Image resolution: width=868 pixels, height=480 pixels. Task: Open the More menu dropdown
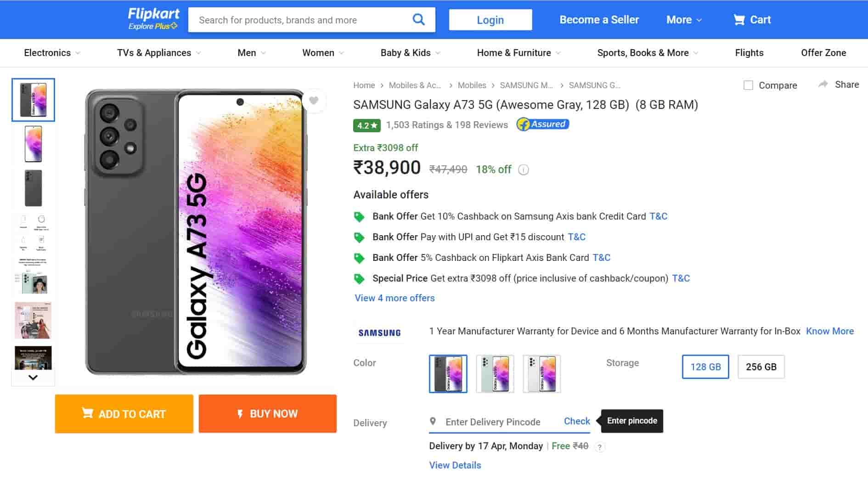[683, 20]
